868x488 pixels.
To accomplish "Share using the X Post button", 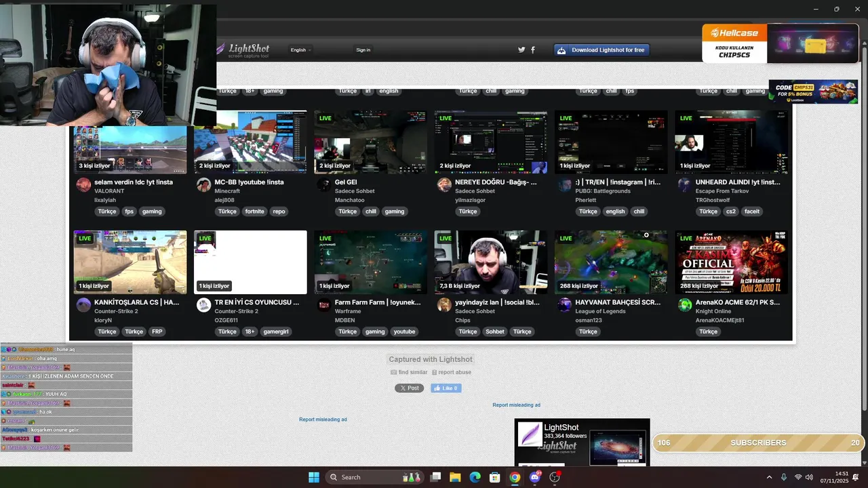I will (x=410, y=388).
